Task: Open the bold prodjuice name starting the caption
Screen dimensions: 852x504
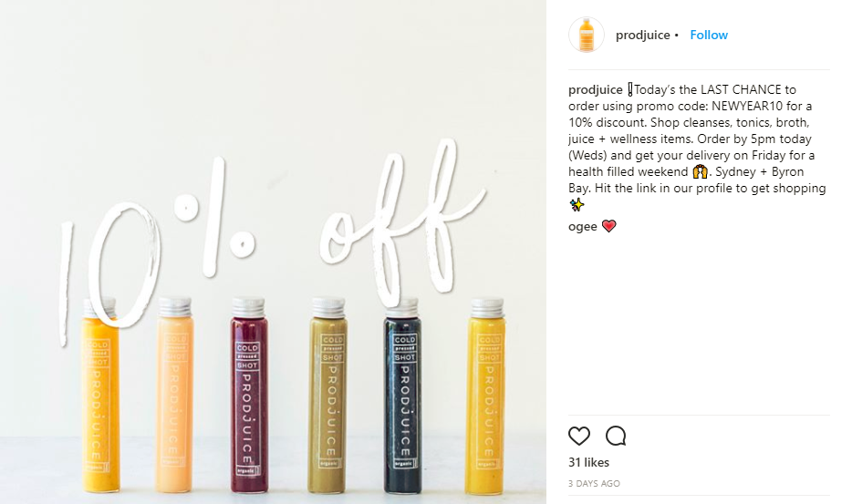Action: 595,89
